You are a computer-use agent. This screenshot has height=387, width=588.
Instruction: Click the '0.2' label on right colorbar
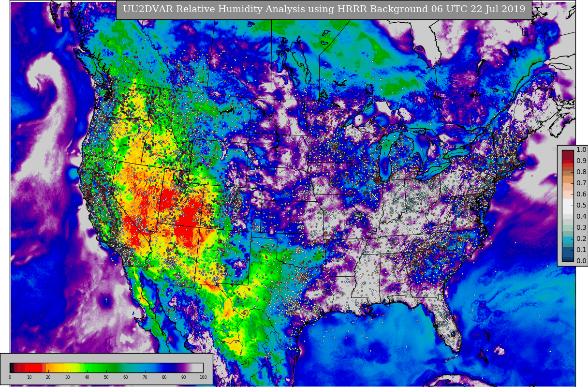(x=581, y=239)
